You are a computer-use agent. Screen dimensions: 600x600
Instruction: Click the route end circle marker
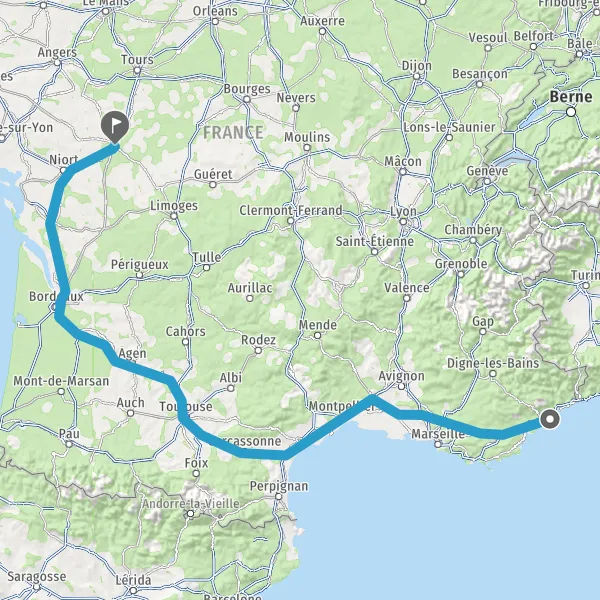550,419
